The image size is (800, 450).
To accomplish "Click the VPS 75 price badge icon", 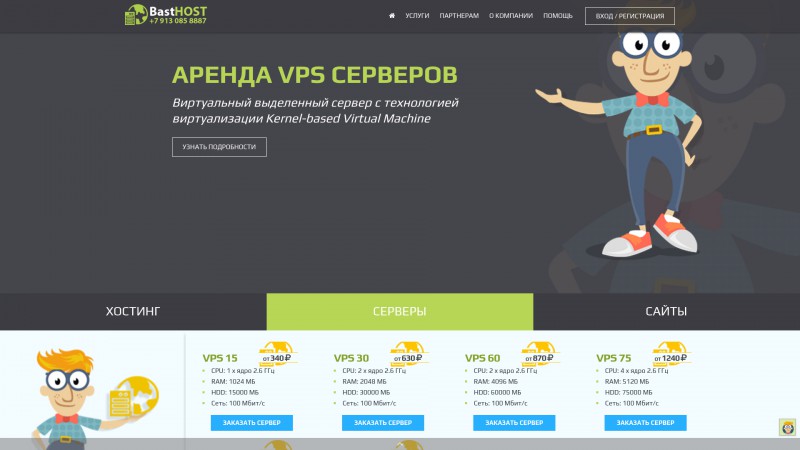I will (671, 354).
